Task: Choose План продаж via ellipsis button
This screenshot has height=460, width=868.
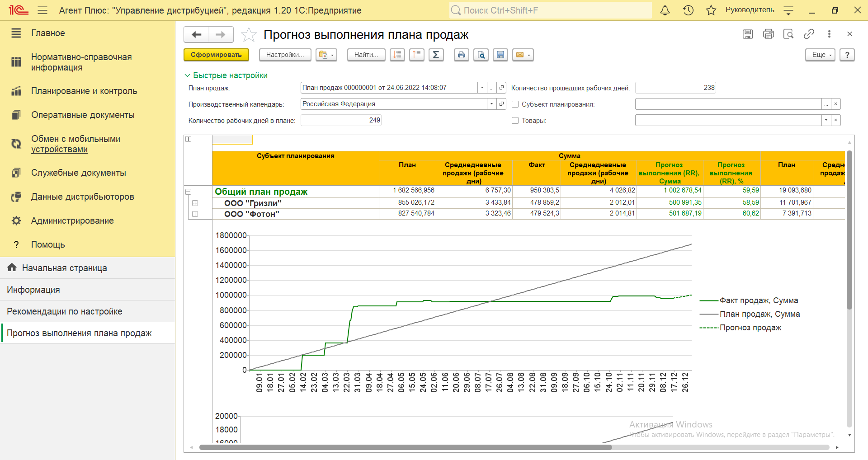Action: (491, 88)
